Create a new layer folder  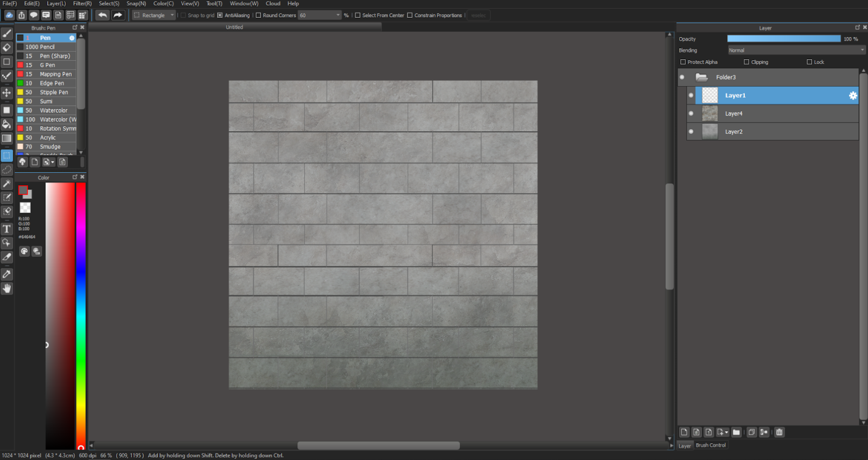point(736,432)
